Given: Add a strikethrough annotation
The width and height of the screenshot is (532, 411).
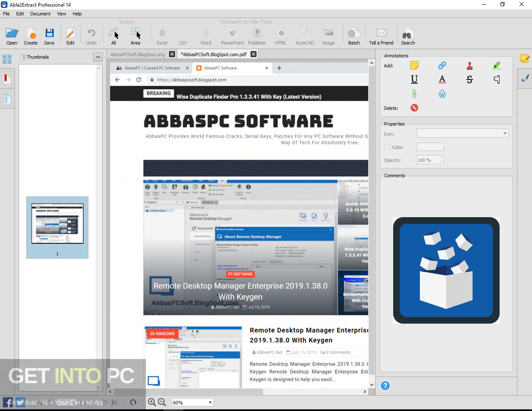Looking at the screenshot, I should pos(470,79).
